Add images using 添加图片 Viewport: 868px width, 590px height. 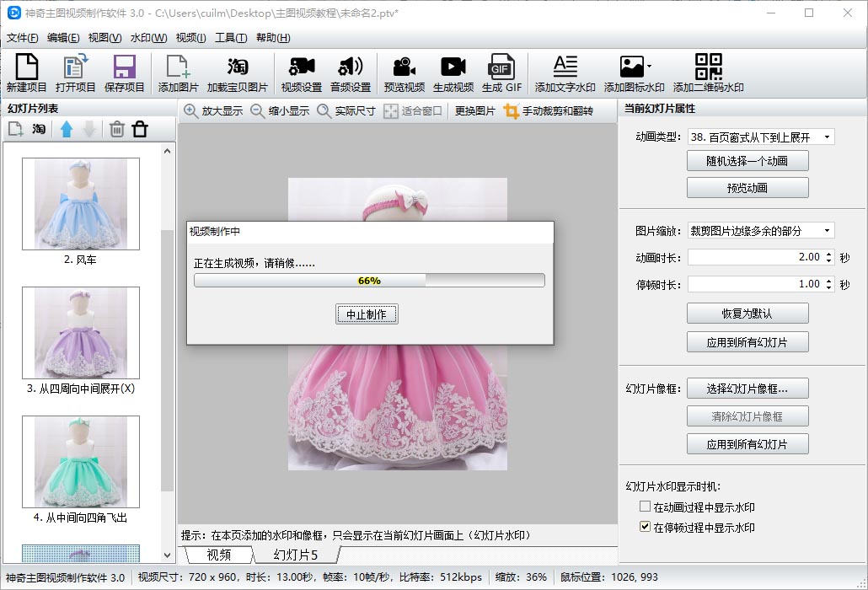(x=179, y=73)
